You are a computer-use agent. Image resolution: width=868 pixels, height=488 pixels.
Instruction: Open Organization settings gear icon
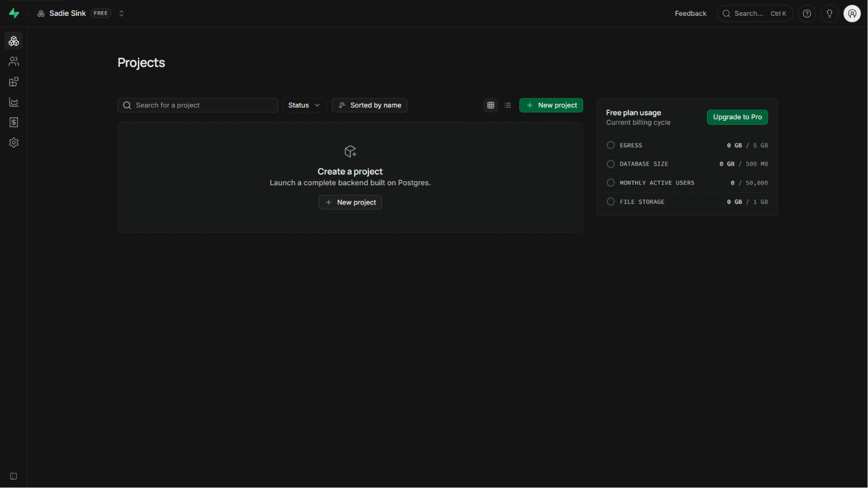pos(14,143)
